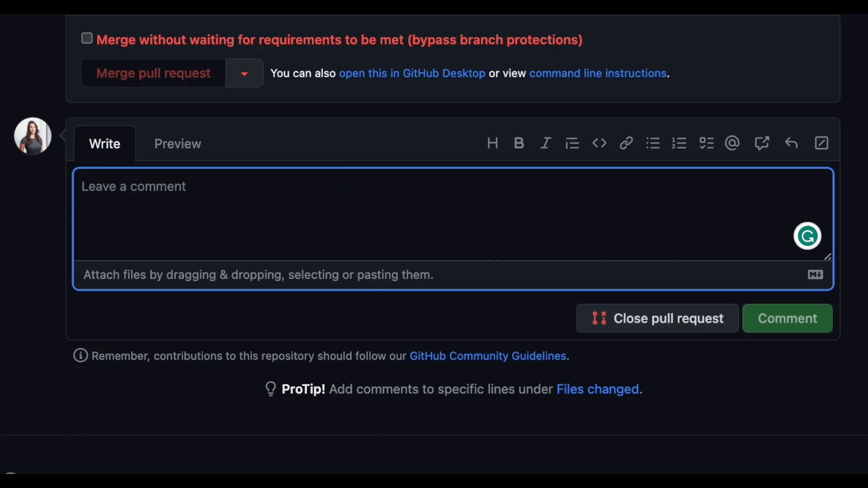Click the Close pull request button
This screenshot has width=868, height=488.
pos(657,319)
